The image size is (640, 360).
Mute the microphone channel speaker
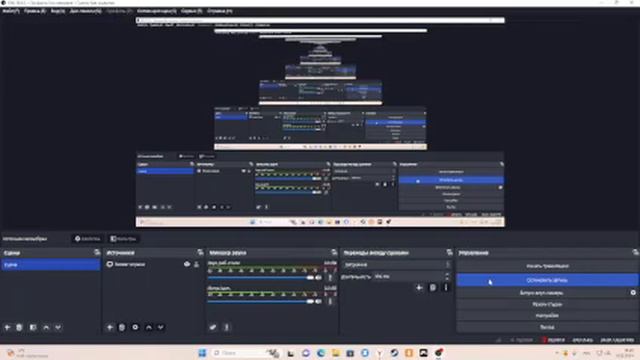tap(318, 302)
